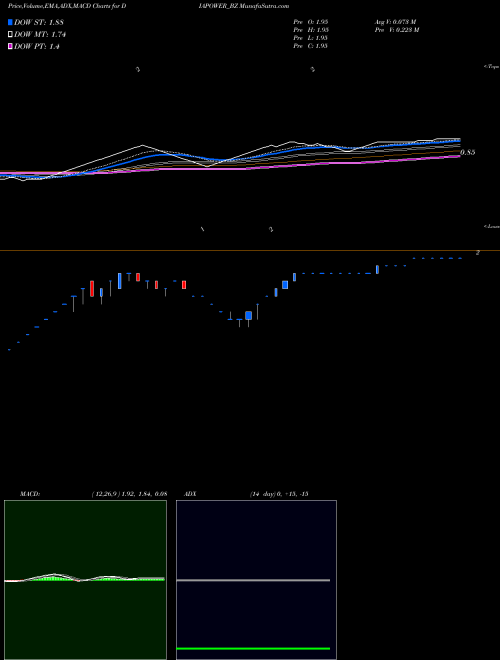500x660 pixels.
Task: Click the orange horizontal price level line
Action: (x=250, y=251)
